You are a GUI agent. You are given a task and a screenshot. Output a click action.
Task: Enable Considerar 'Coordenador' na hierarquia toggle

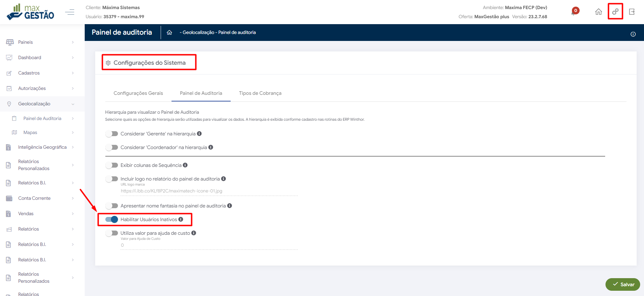pos(112,147)
